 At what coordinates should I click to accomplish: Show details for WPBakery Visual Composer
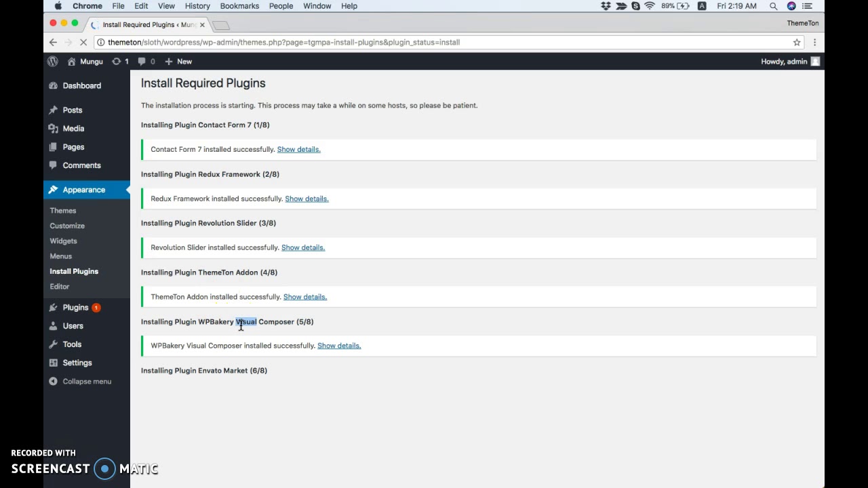click(x=339, y=346)
